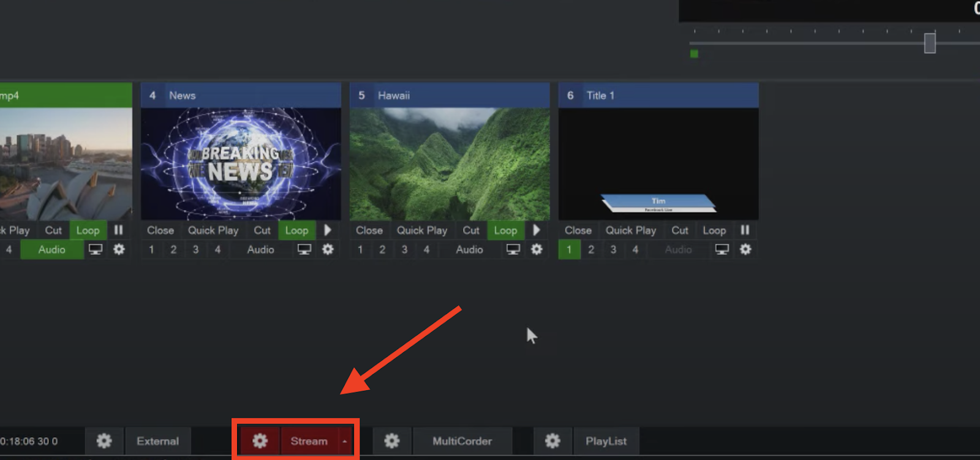The width and height of the screenshot is (980, 460).
Task: Click the '4 News' input title bar
Action: pyautogui.click(x=241, y=96)
